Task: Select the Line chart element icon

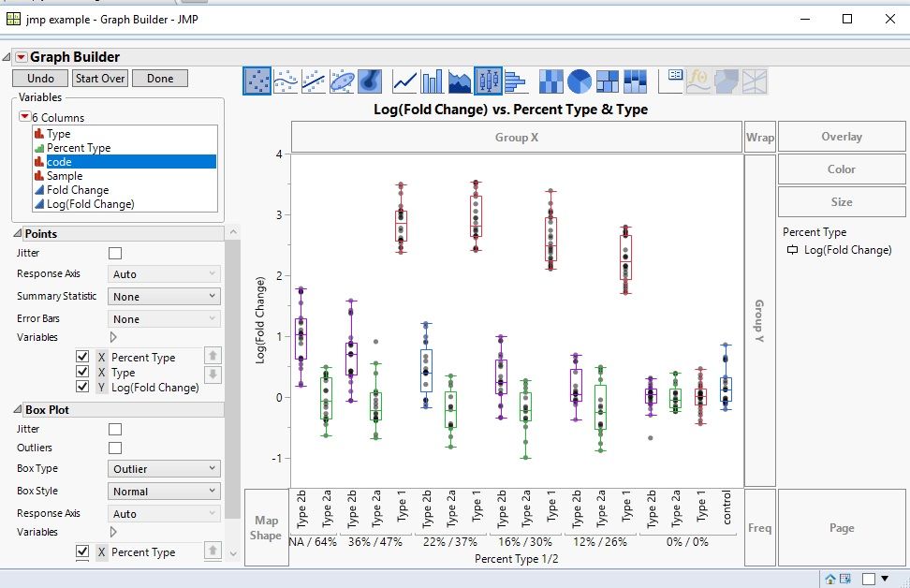Action: coord(404,81)
